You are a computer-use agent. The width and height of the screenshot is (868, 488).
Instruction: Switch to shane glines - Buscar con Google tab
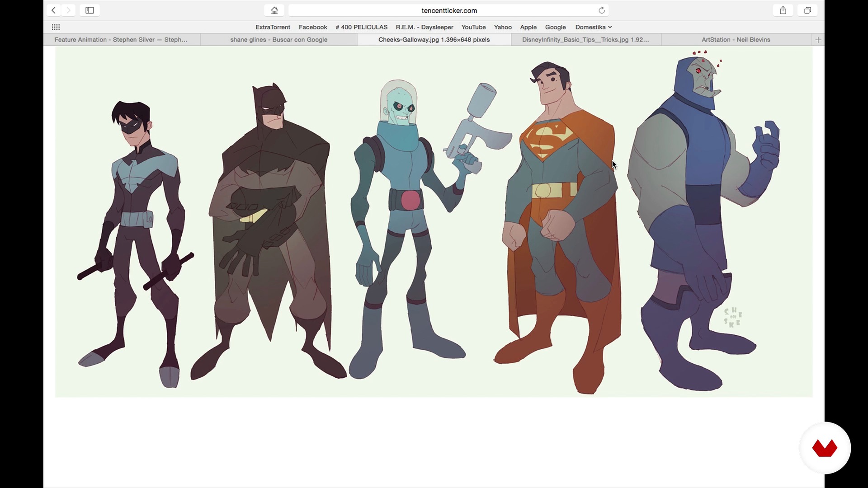[x=278, y=40]
